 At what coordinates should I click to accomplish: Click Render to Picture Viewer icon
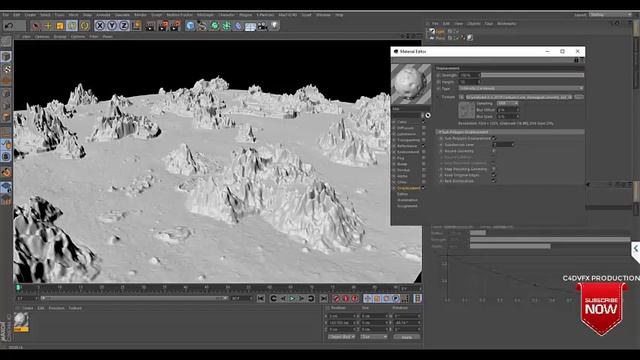coord(163,26)
